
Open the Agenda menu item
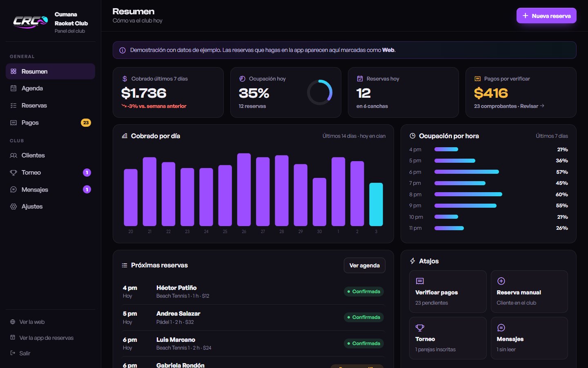[x=50, y=88]
